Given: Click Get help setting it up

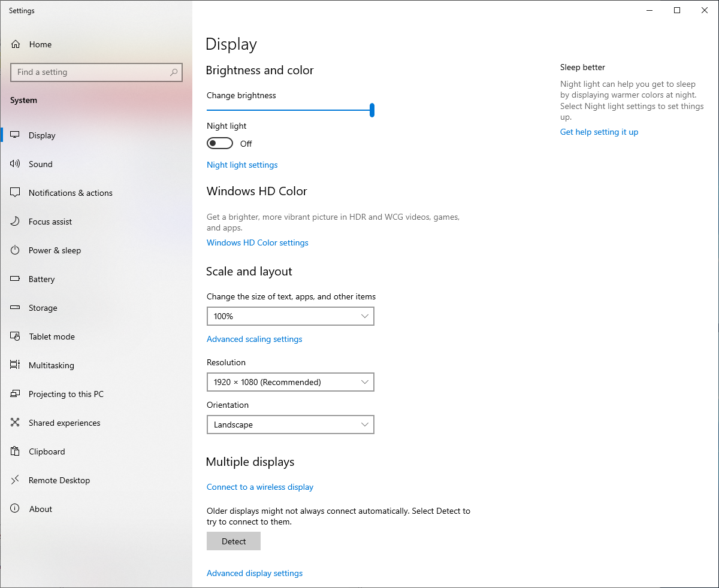Looking at the screenshot, I should [x=599, y=132].
